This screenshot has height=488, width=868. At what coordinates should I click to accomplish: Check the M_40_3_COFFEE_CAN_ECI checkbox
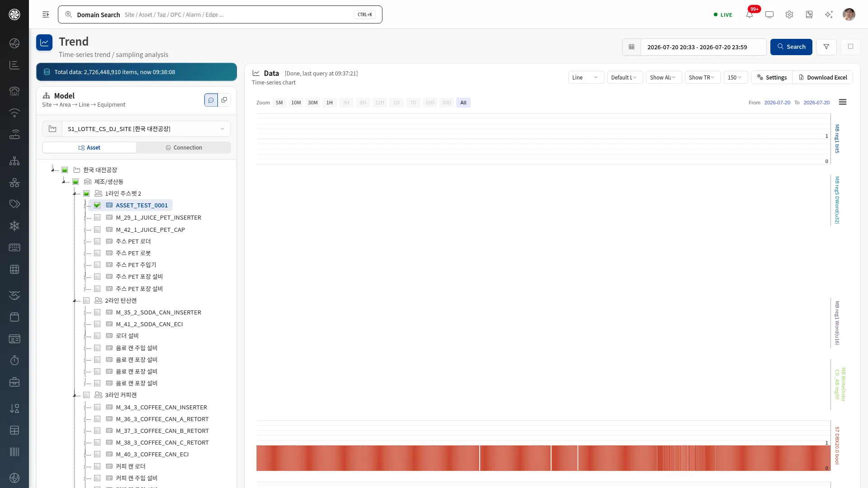(x=97, y=454)
